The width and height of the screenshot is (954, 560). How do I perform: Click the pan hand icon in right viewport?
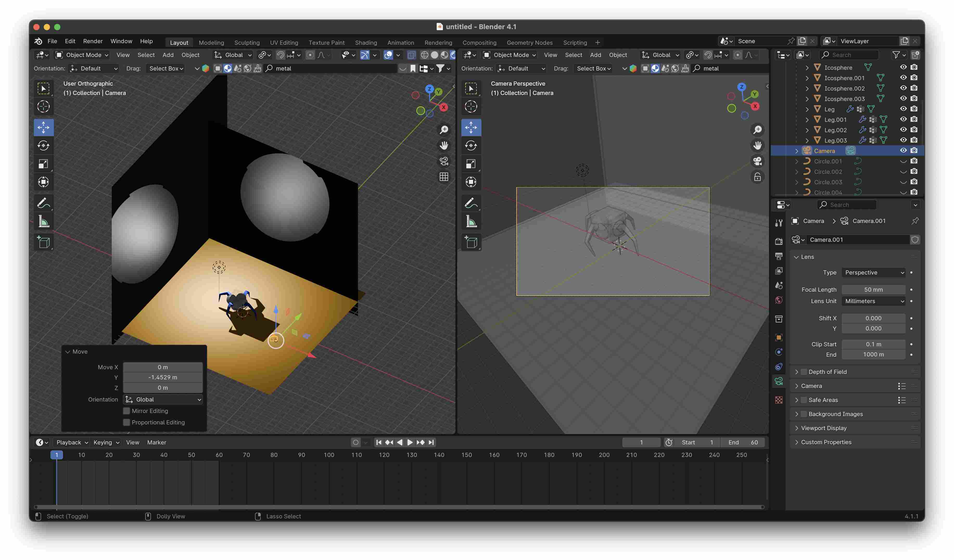click(758, 145)
